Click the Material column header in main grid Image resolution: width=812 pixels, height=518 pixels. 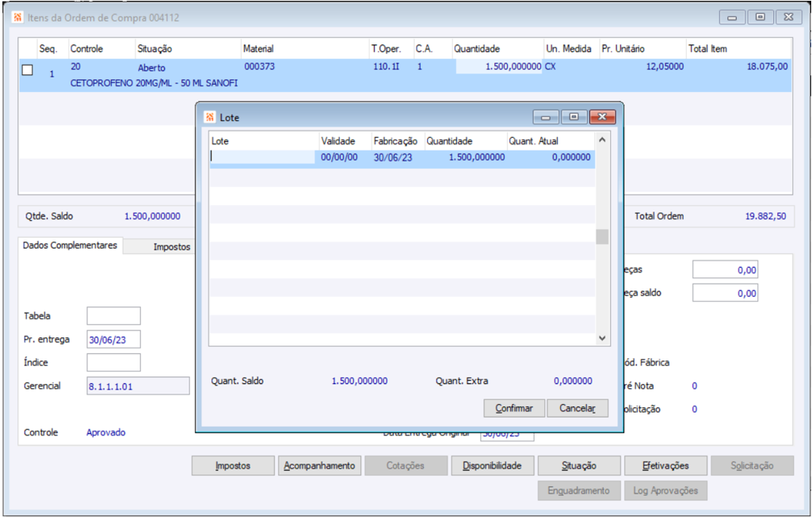pos(305,48)
